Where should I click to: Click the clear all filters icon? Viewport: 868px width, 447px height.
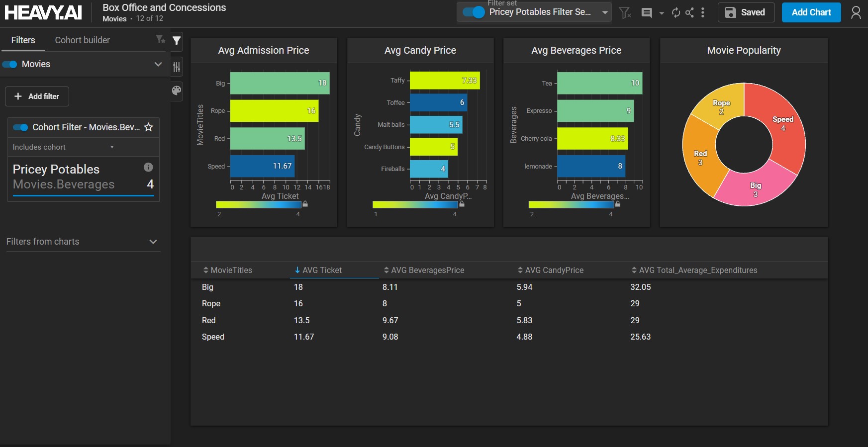(625, 12)
